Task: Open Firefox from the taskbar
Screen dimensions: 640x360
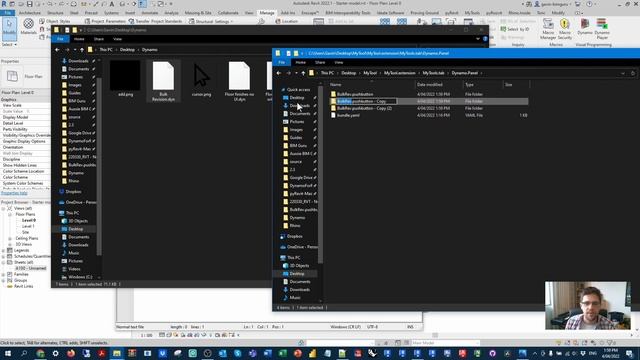Action: pyautogui.click(x=71, y=353)
